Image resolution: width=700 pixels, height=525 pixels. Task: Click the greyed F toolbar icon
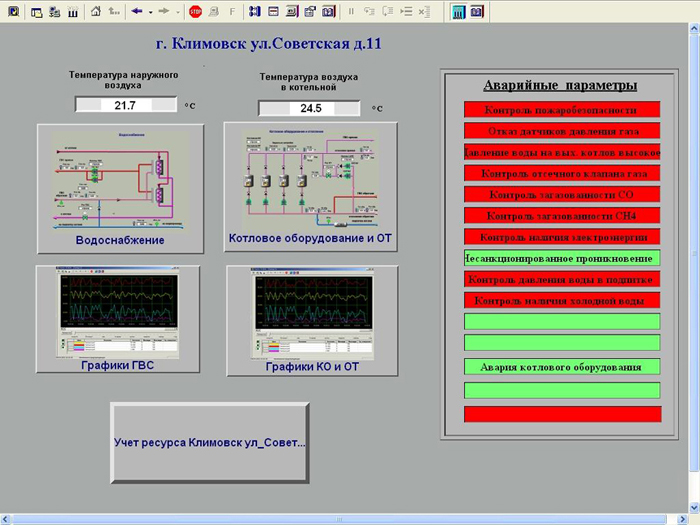[232, 12]
